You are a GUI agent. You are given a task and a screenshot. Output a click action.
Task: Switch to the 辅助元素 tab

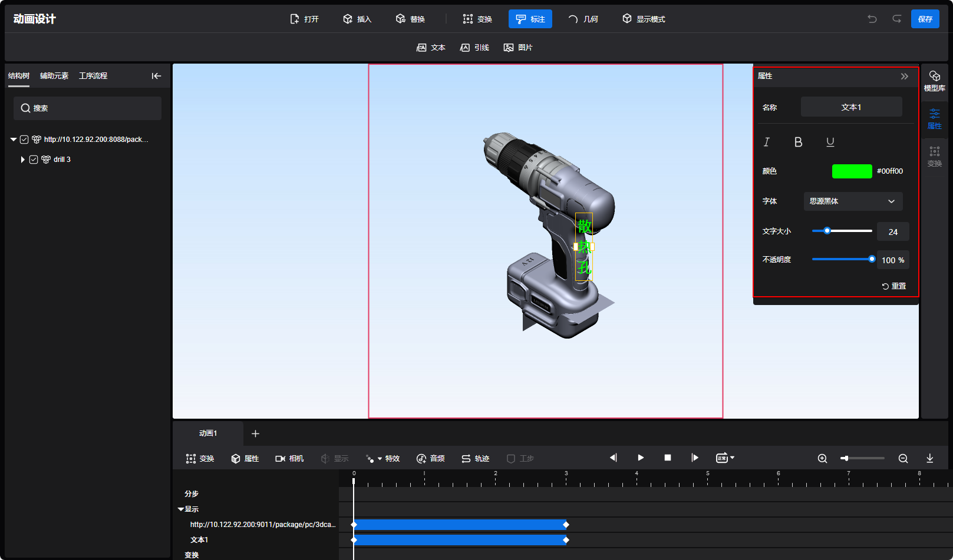(54, 76)
